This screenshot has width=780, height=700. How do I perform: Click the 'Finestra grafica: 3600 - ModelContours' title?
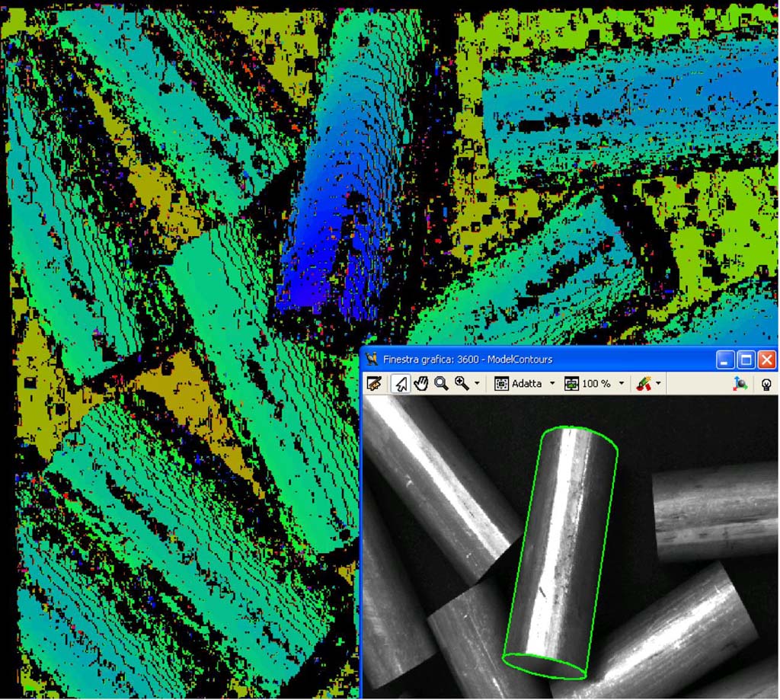click(468, 360)
